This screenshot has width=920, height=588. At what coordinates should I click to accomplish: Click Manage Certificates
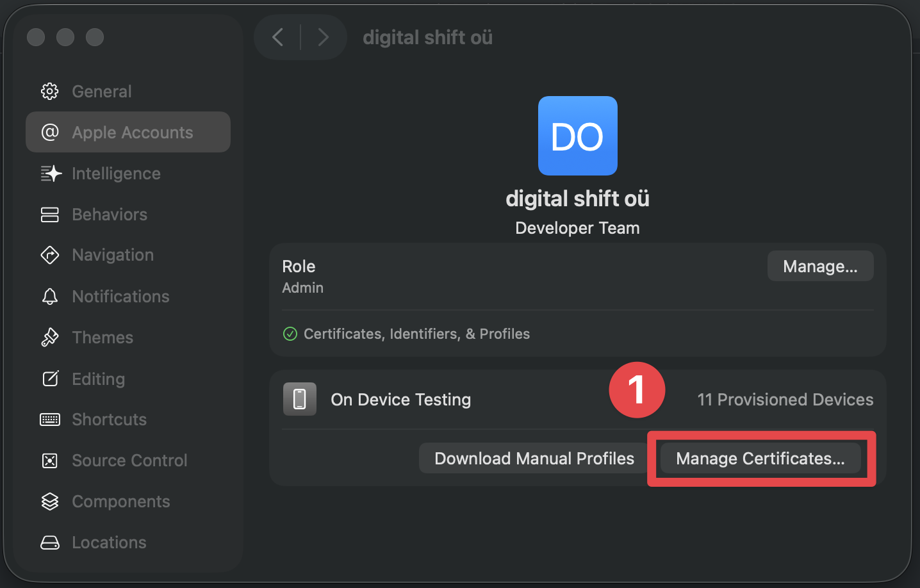pos(761,458)
